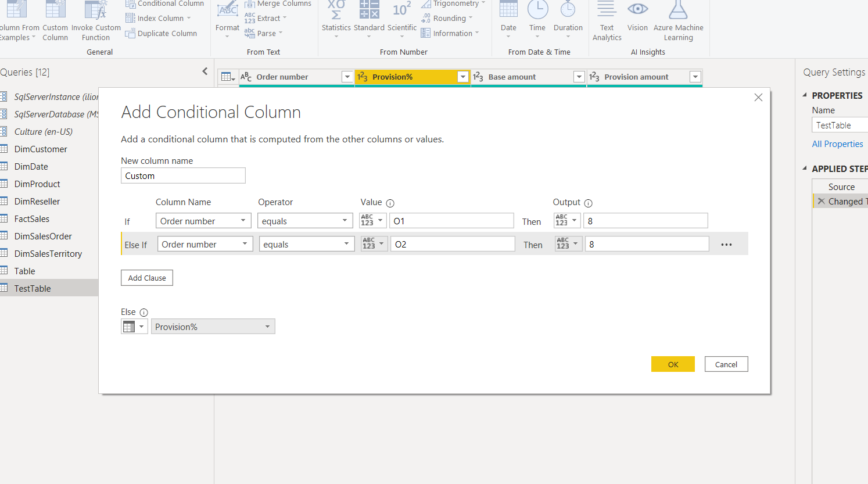
Task: Edit the New column name field
Action: (183, 175)
